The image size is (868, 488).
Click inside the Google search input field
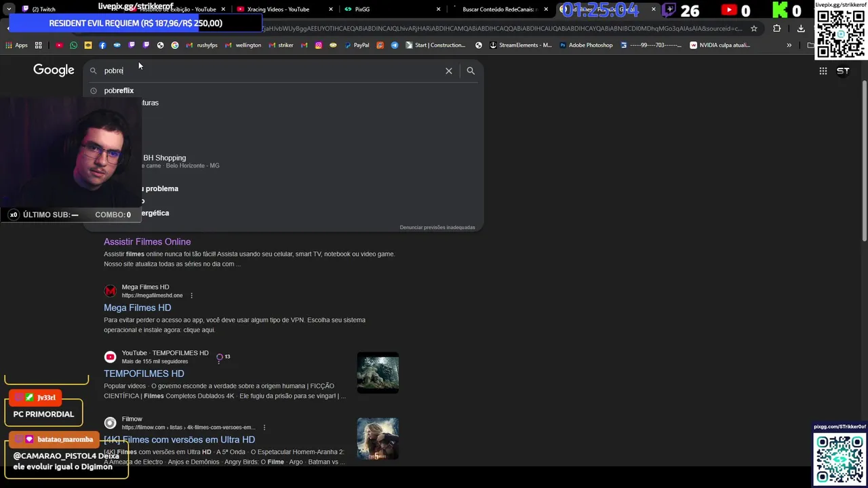[271, 70]
